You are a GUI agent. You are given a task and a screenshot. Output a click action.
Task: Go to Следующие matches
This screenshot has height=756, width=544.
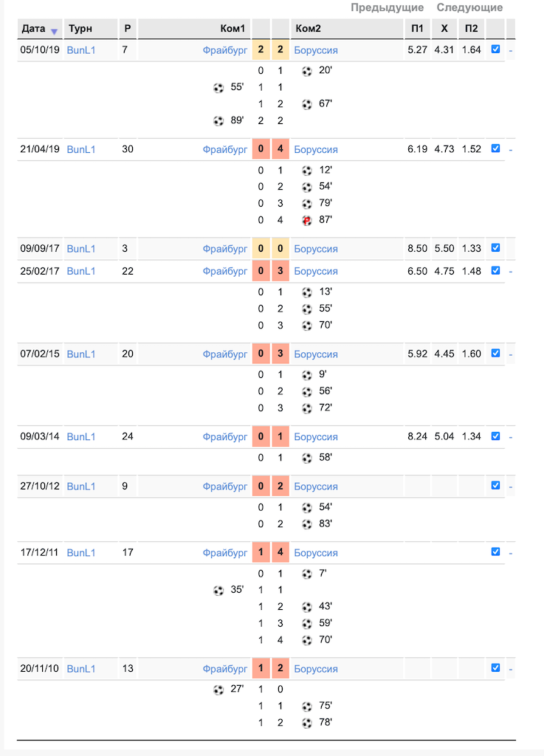(x=469, y=7)
